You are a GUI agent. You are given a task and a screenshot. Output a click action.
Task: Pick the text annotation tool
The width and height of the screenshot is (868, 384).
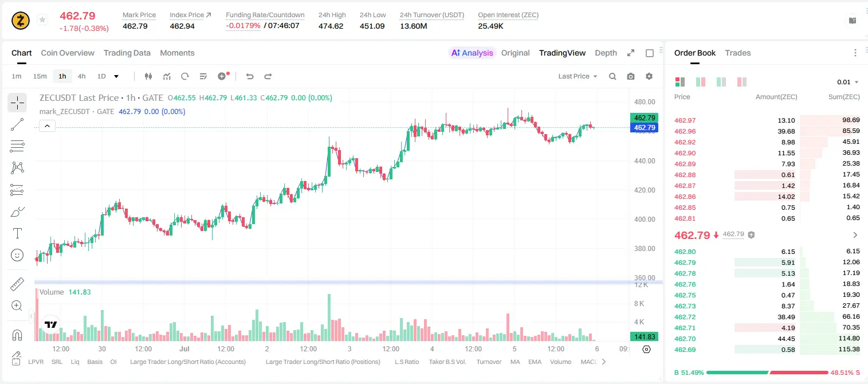click(17, 233)
